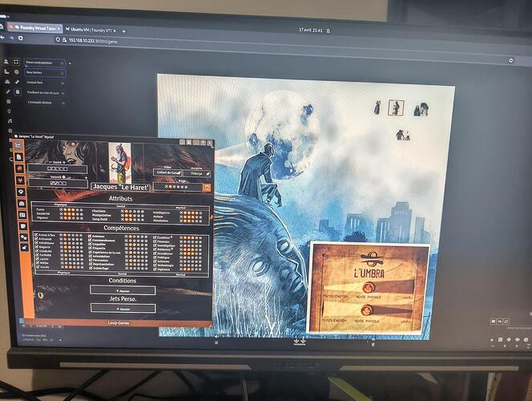Click the upper L'Umbra slider knob
The image size is (532, 401).
pos(368,287)
